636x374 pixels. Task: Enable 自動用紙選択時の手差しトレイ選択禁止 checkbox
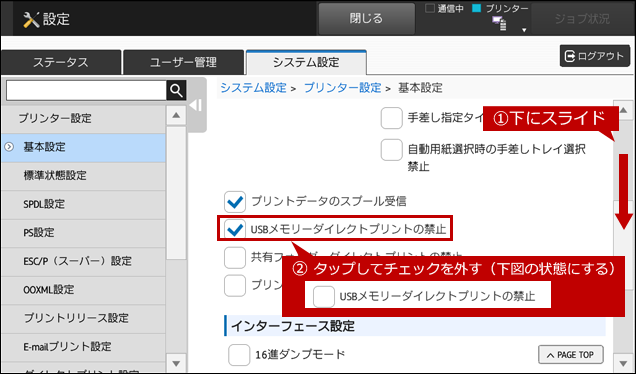coord(391,150)
